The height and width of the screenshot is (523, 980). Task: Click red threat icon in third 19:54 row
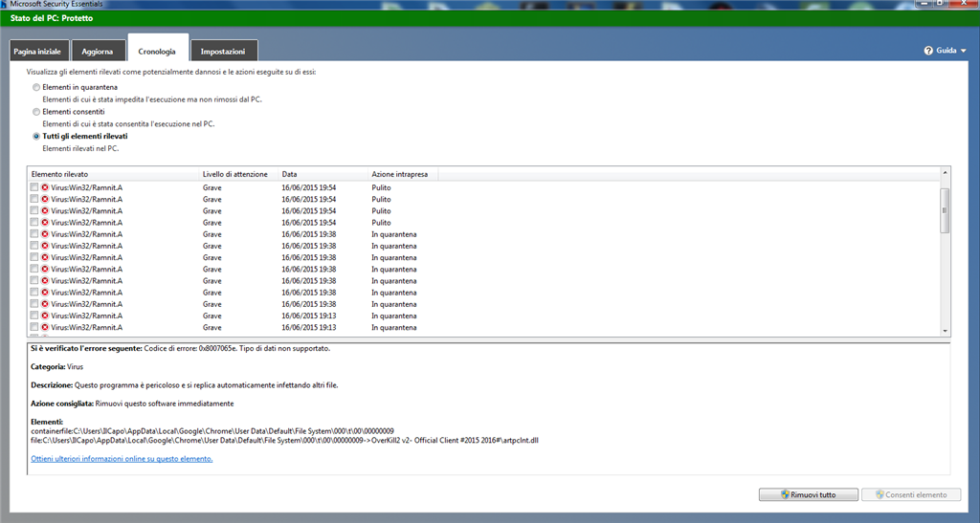pyautogui.click(x=45, y=211)
